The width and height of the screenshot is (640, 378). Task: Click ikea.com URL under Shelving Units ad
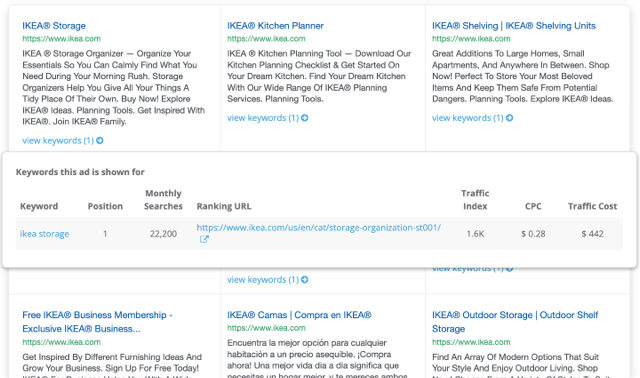471,39
